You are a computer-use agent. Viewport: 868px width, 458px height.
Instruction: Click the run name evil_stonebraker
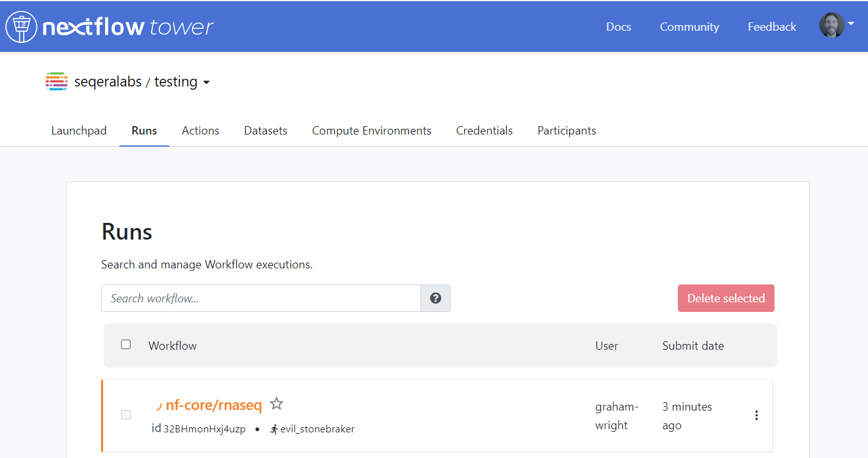tap(317, 429)
